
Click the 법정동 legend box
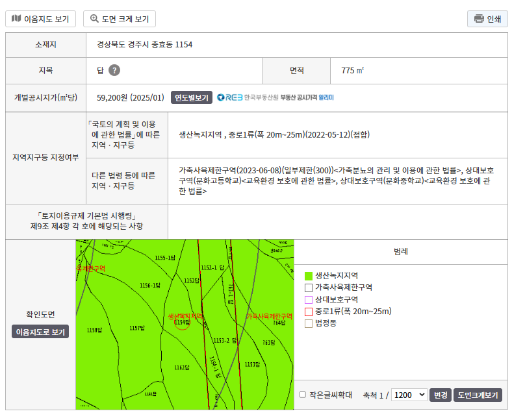[309, 323]
